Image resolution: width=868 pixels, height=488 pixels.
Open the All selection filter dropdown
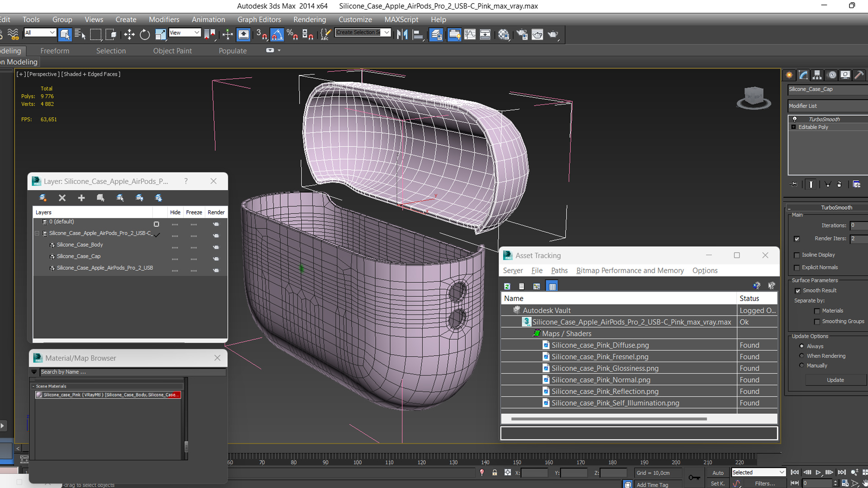(40, 33)
